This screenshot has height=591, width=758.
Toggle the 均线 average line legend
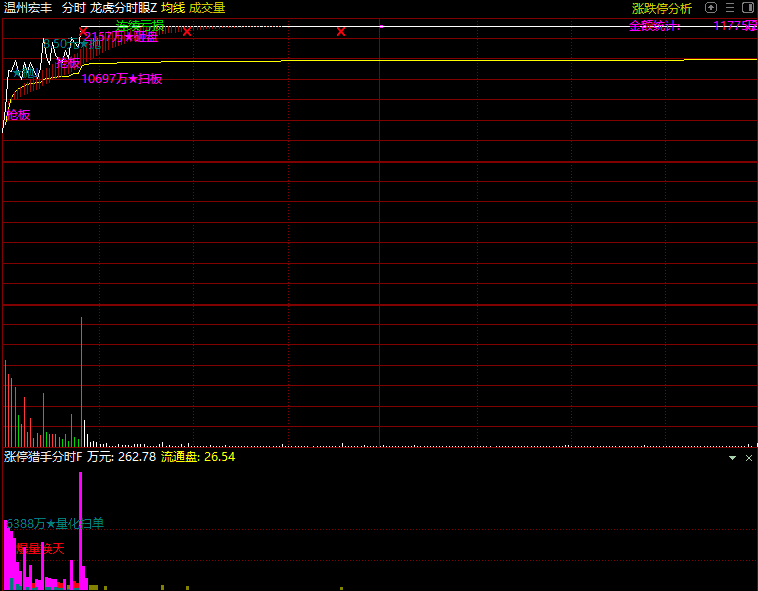point(173,8)
